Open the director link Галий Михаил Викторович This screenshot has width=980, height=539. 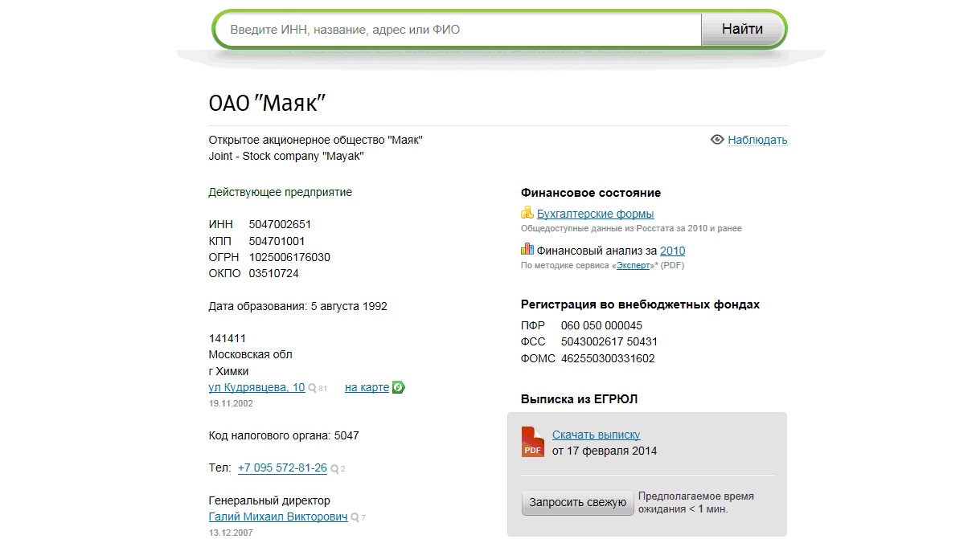tap(278, 517)
